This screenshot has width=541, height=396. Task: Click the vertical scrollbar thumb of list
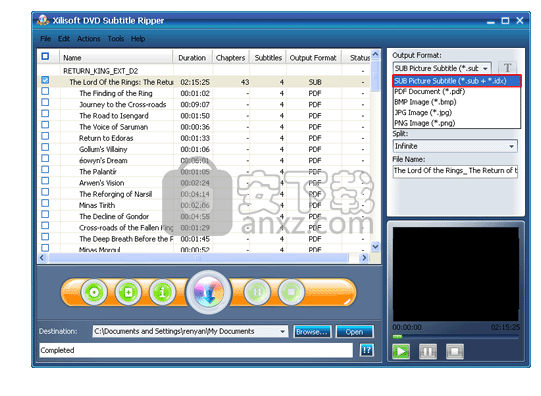pos(375,77)
